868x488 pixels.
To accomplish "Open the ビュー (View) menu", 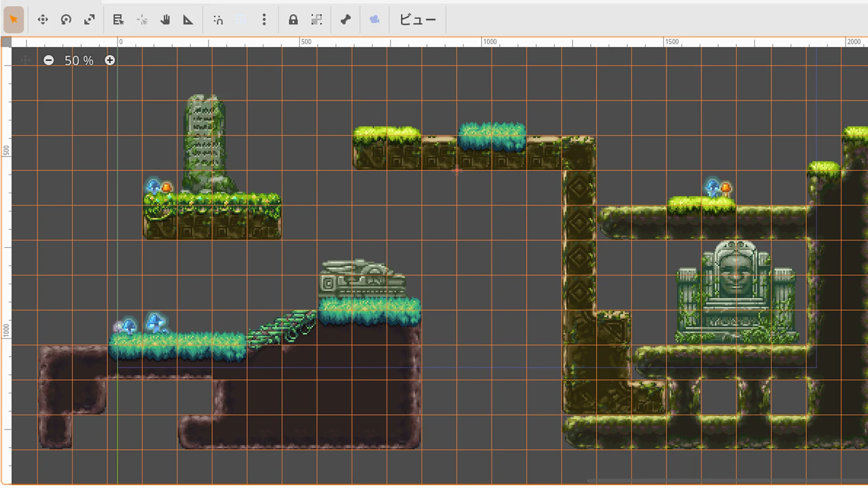I will 417,19.
